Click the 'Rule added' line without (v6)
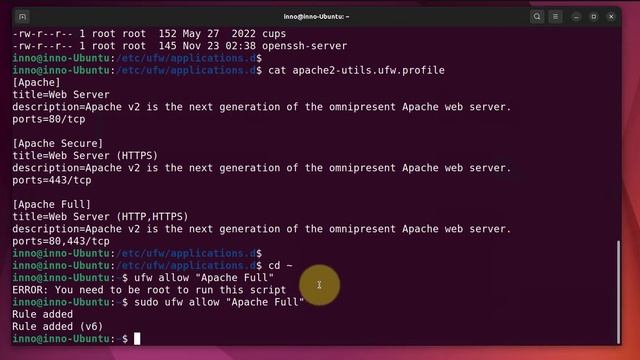The height and width of the screenshot is (360, 640). coord(42,314)
